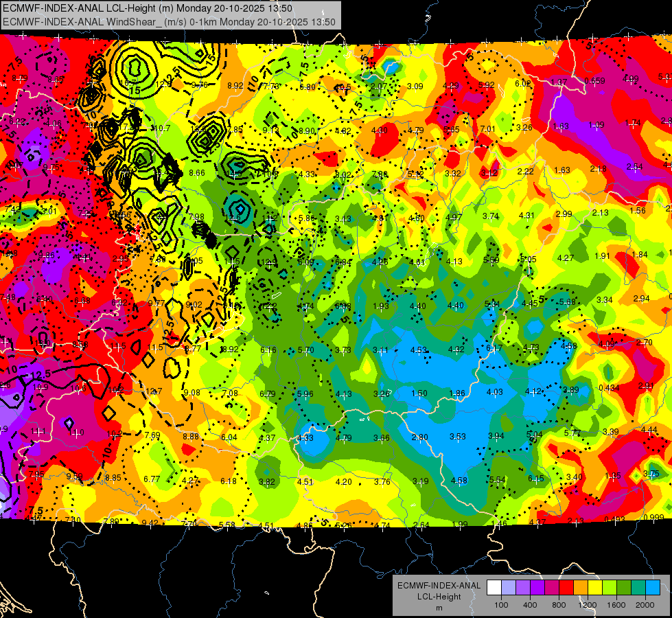Click the 9.08 shear value
Image resolution: width=672 pixels, height=618 pixels.
tap(192, 392)
